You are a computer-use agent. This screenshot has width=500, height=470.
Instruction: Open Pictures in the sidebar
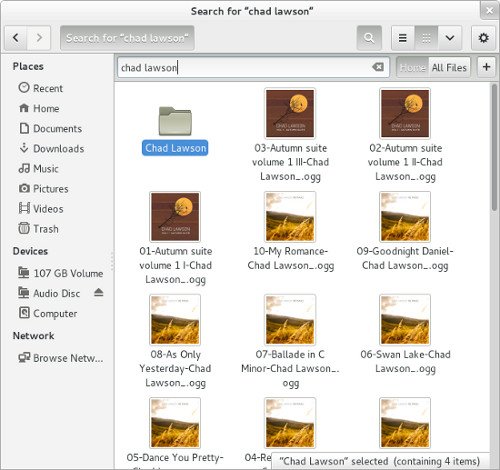pos(57,189)
